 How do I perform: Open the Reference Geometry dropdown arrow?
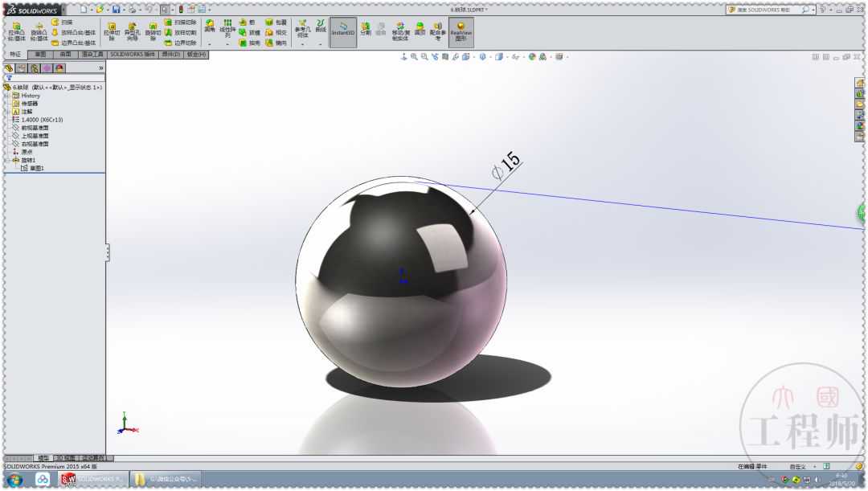(x=302, y=45)
